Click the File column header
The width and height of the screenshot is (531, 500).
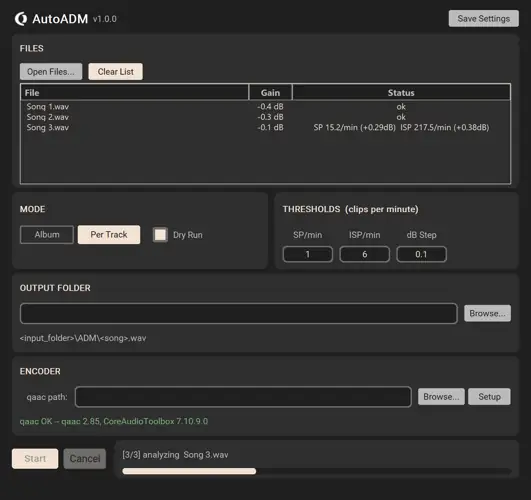click(135, 92)
